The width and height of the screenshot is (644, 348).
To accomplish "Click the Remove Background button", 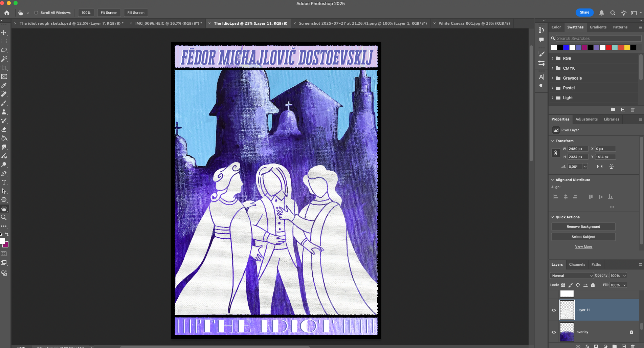I will coord(583,226).
